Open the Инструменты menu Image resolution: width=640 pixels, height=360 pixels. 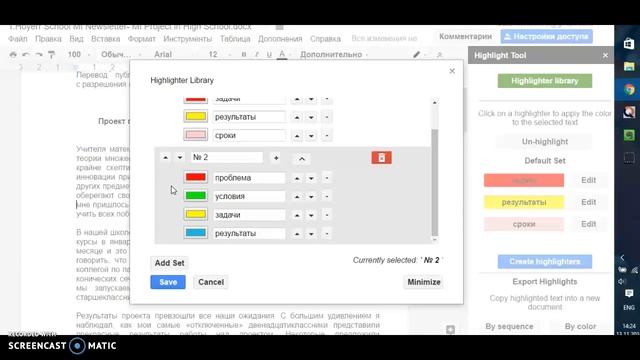188,39
